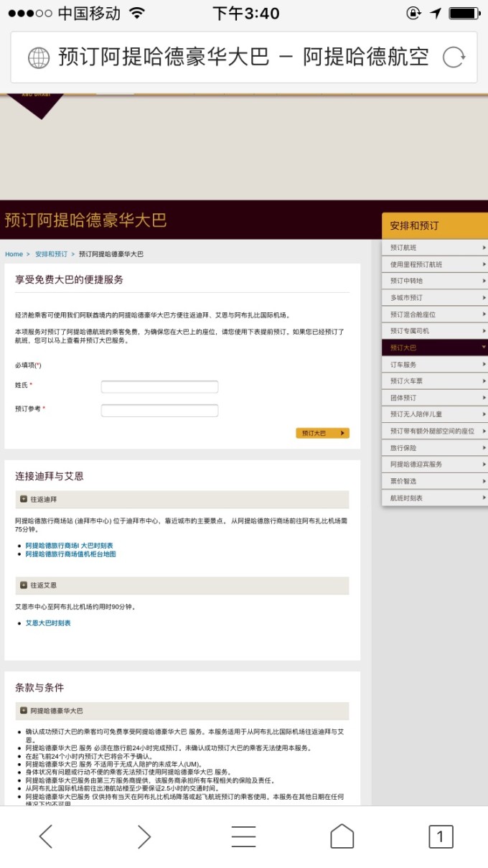This screenshot has width=488, height=868.
Task: Open 票价智选 menu item
Action: coord(435,481)
